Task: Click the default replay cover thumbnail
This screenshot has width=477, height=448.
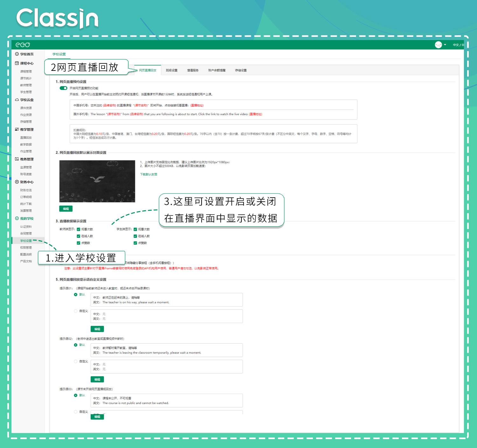Action: click(97, 181)
